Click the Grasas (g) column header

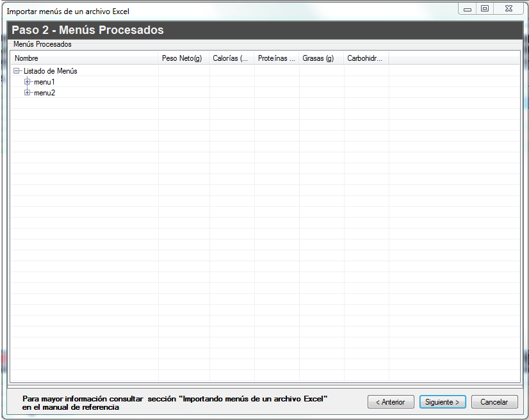321,58
